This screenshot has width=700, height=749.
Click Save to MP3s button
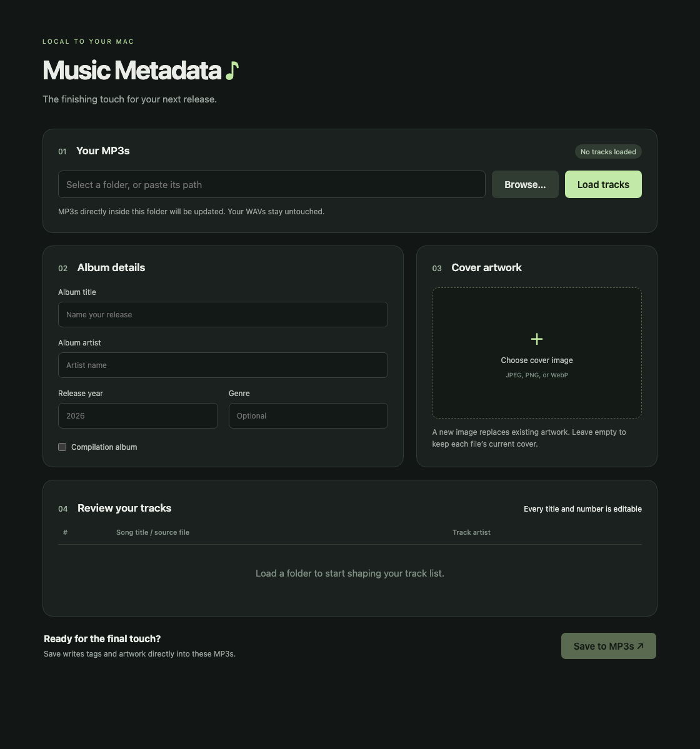[608, 646]
